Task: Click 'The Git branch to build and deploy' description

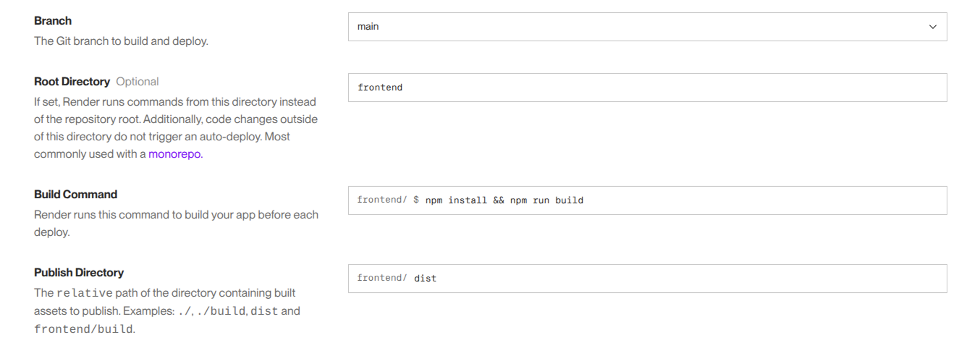Action: pos(121,41)
